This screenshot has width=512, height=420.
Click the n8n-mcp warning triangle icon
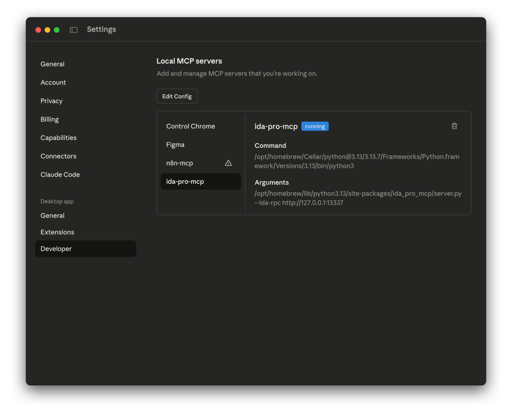[228, 163]
